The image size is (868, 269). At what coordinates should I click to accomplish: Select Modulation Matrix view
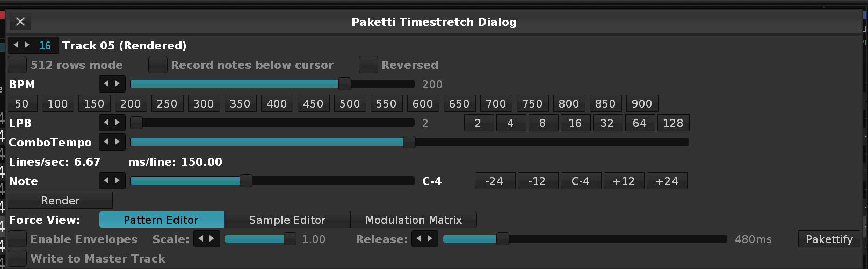tap(414, 220)
